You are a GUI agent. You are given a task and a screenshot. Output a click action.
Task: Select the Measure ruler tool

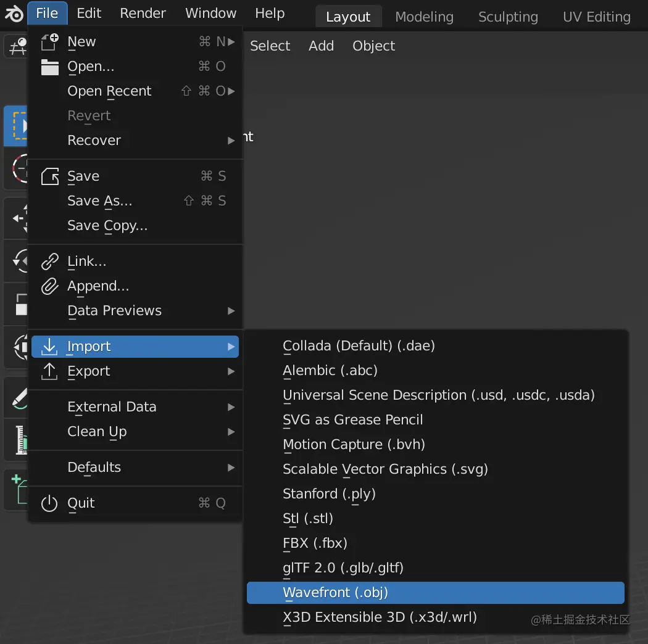pyautogui.click(x=16, y=440)
